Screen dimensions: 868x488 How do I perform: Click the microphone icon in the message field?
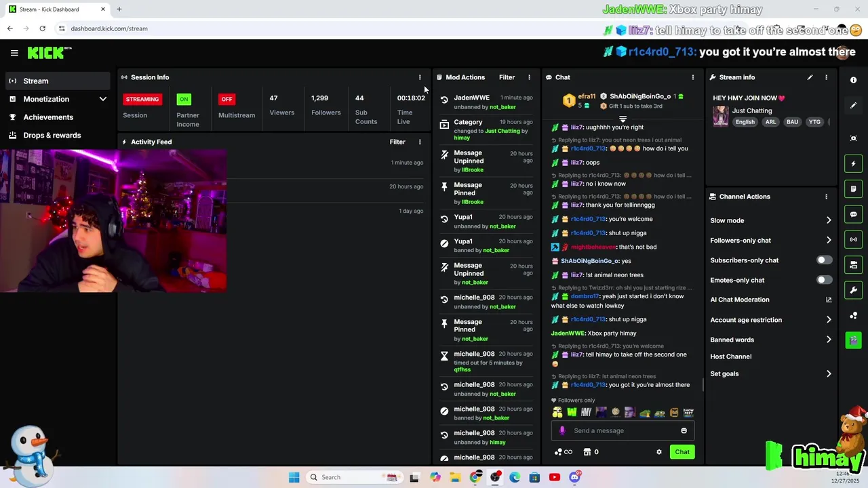click(x=562, y=430)
